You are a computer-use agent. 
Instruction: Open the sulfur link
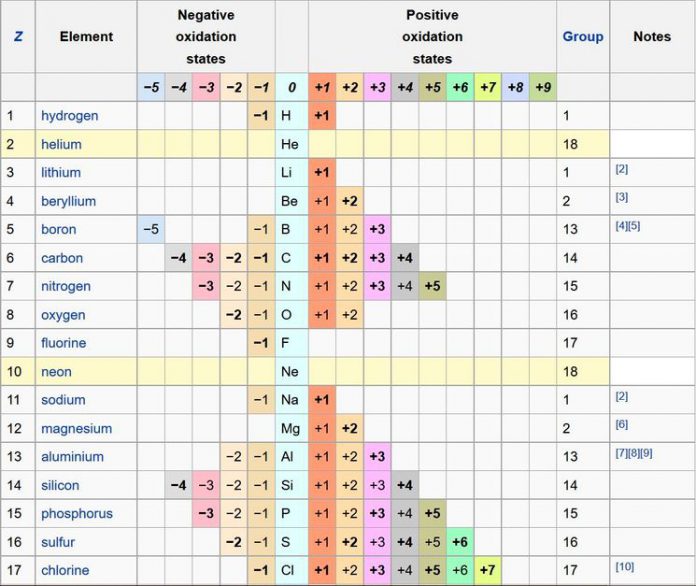point(58,542)
